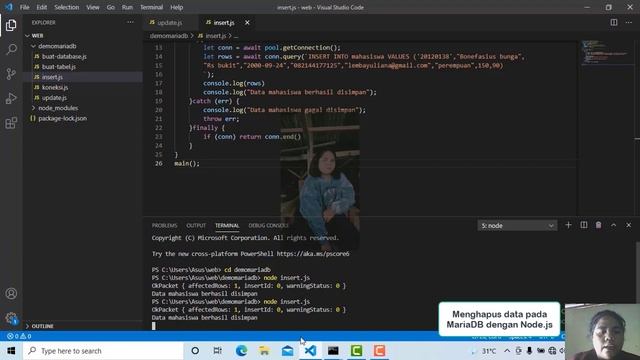Switch to the PROBLEMS panel tab
Image resolution: width=640 pixels, height=360 pixels.
[x=164, y=225]
